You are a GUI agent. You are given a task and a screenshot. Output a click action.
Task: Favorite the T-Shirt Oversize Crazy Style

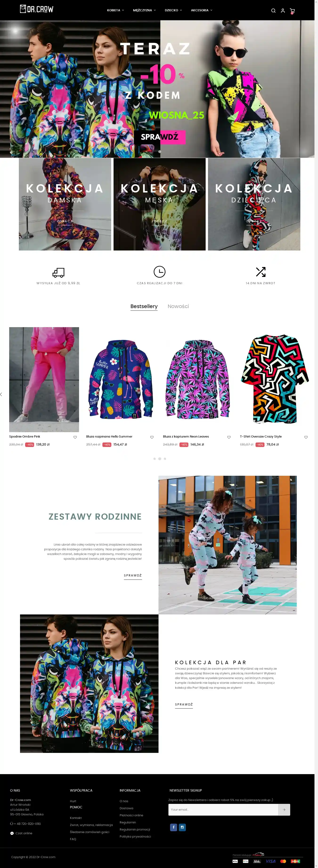(306, 437)
